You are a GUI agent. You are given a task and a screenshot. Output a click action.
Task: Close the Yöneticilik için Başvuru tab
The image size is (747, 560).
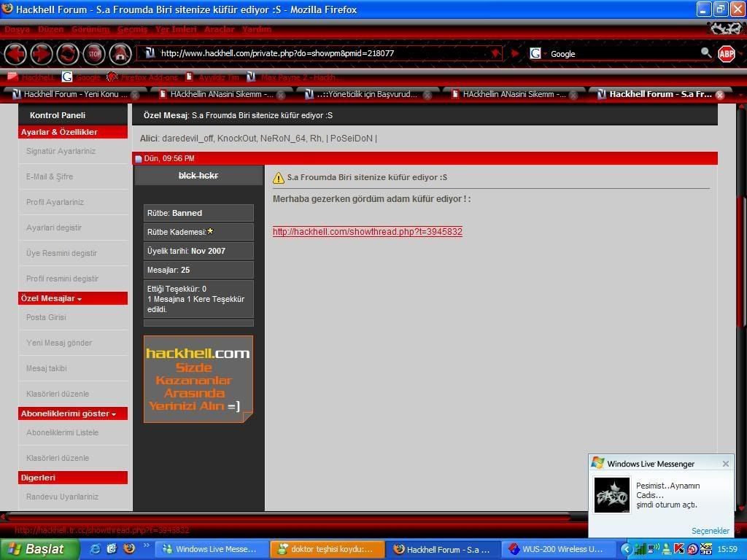coord(427,95)
